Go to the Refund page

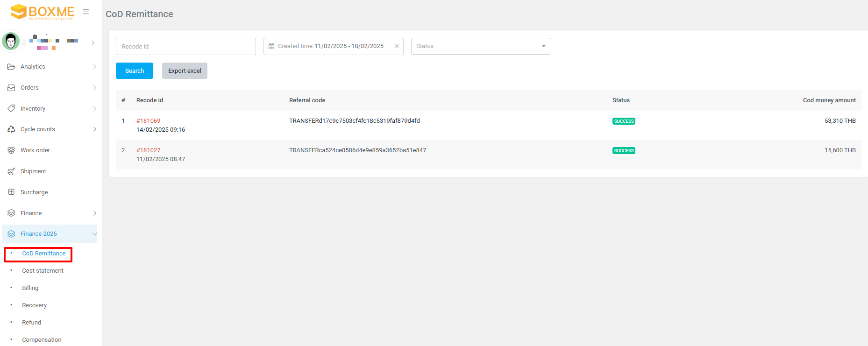(x=32, y=323)
